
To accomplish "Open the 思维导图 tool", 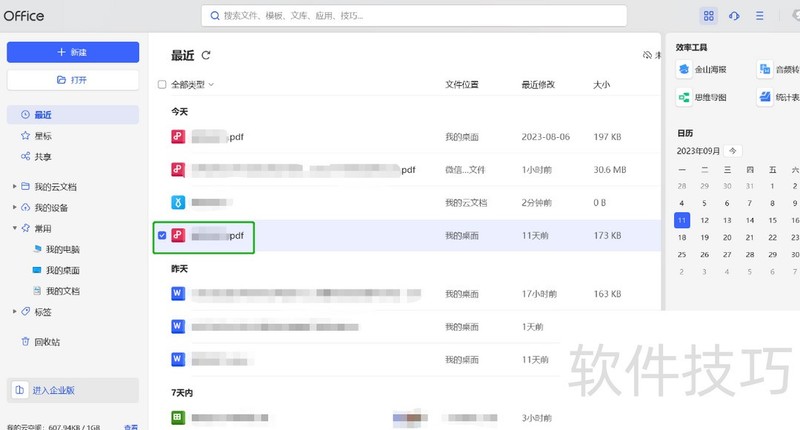I will 702,97.
